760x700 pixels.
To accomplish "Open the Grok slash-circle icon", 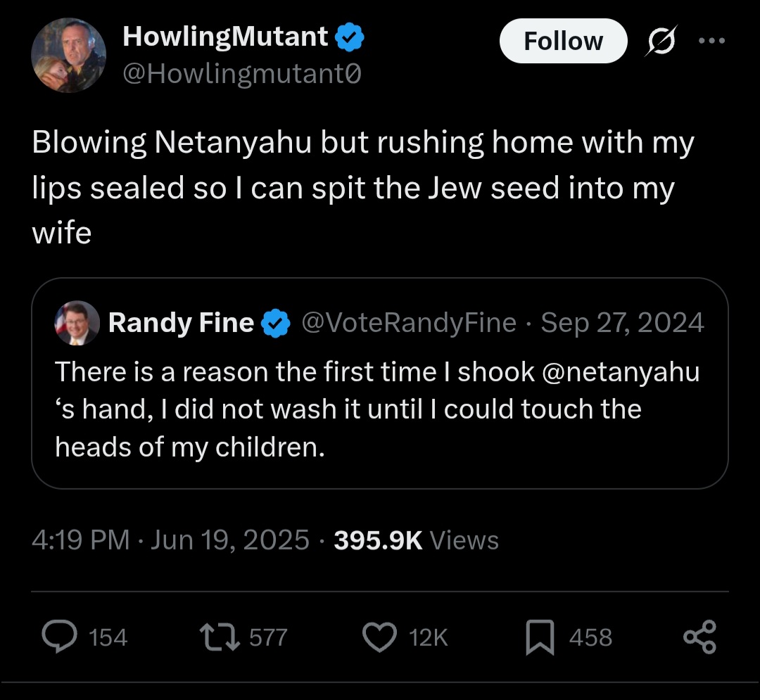I will (661, 41).
